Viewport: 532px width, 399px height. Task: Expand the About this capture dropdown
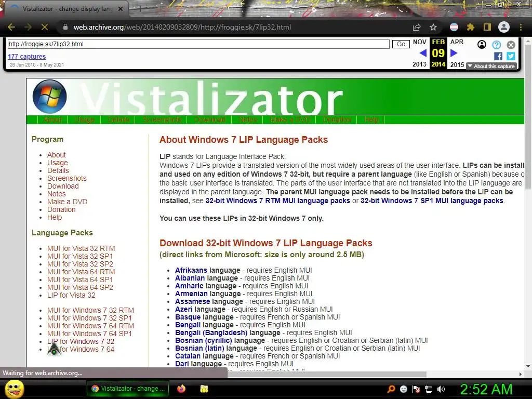[491, 66]
